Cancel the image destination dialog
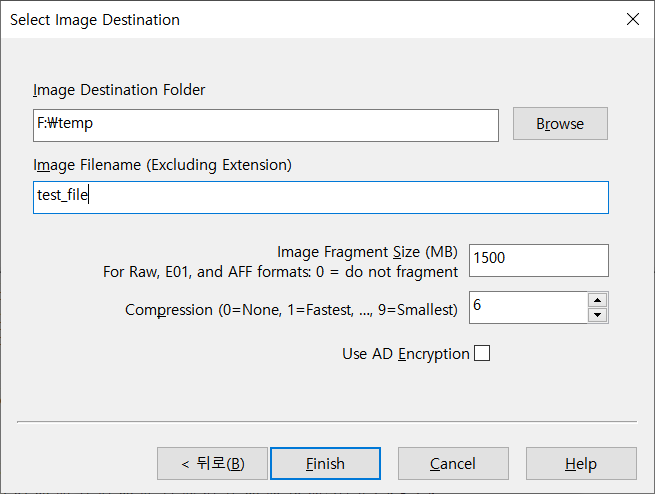 453,464
